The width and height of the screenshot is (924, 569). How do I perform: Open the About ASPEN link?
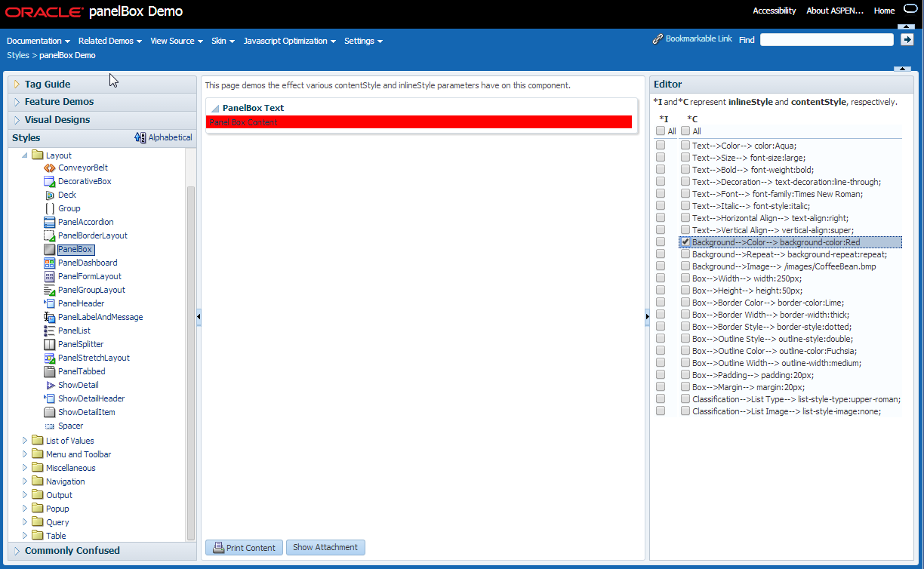click(835, 11)
